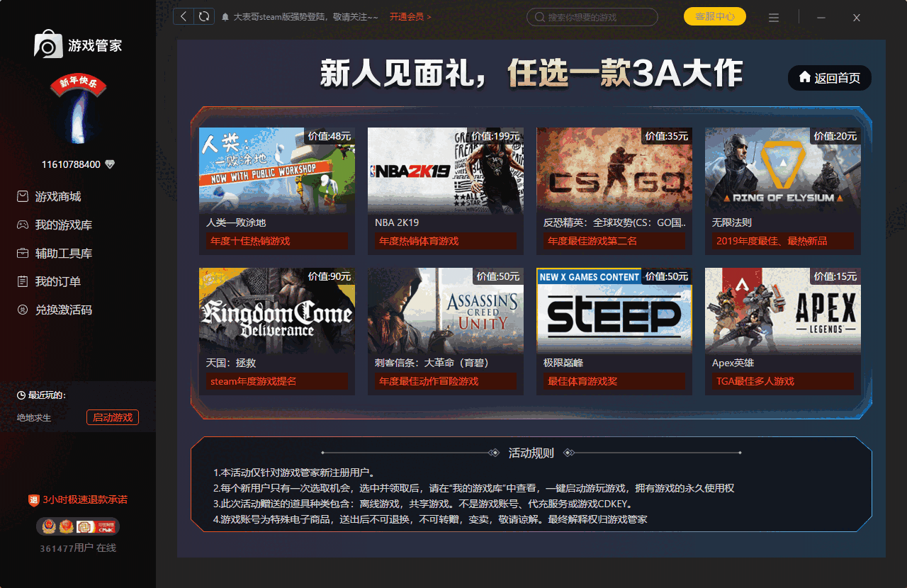This screenshot has width=907, height=588.
Task: Launch 绝地求生 via the 启动游戏 button
Action: point(112,417)
